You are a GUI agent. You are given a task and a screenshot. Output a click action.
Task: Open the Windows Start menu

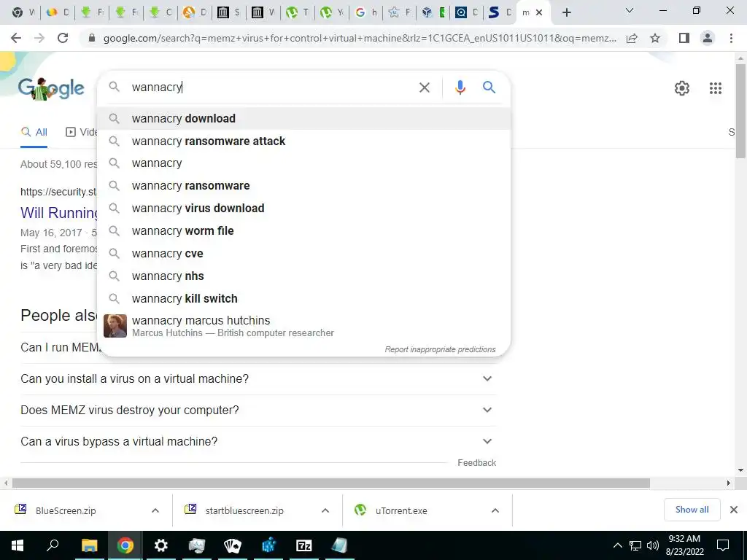18,545
